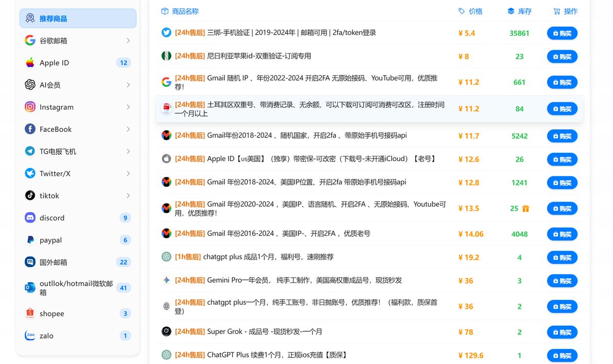Expand the 谷歌邮箱 category chevron
This screenshot has width=613, height=364.
128,40
